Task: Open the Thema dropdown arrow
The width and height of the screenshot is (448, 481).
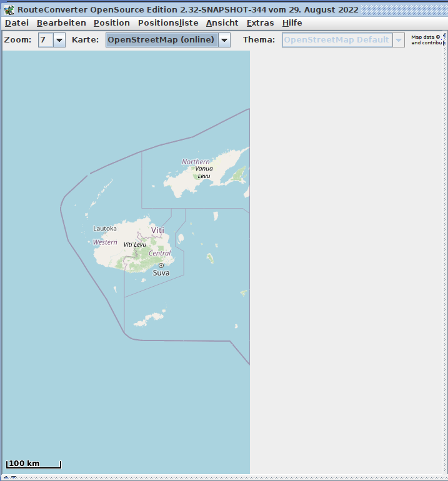Action: tap(398, 40)
